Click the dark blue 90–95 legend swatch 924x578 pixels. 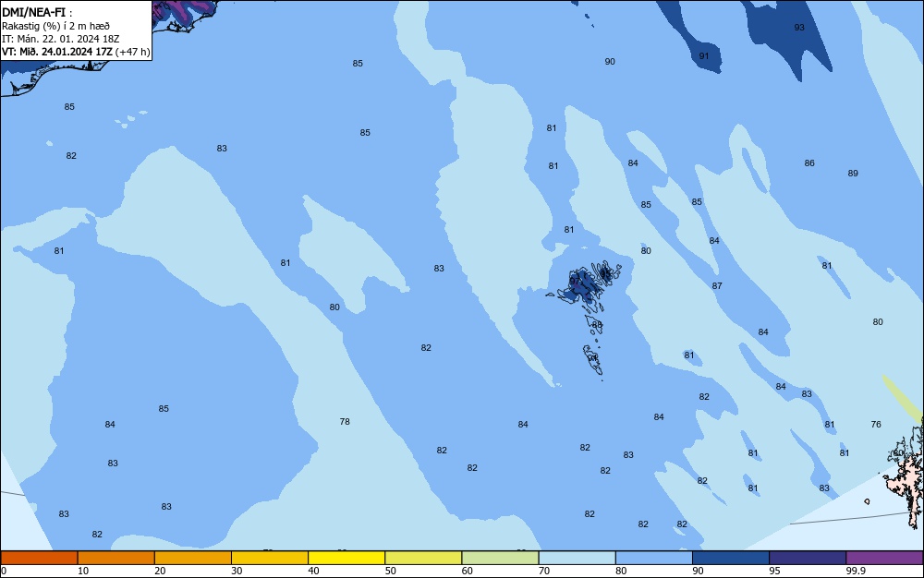click(731, 558)
